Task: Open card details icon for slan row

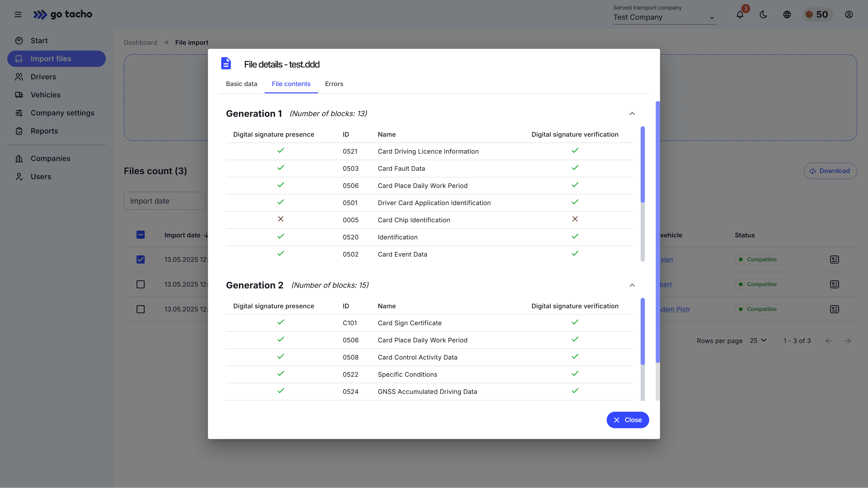Action: coord(835,259)
